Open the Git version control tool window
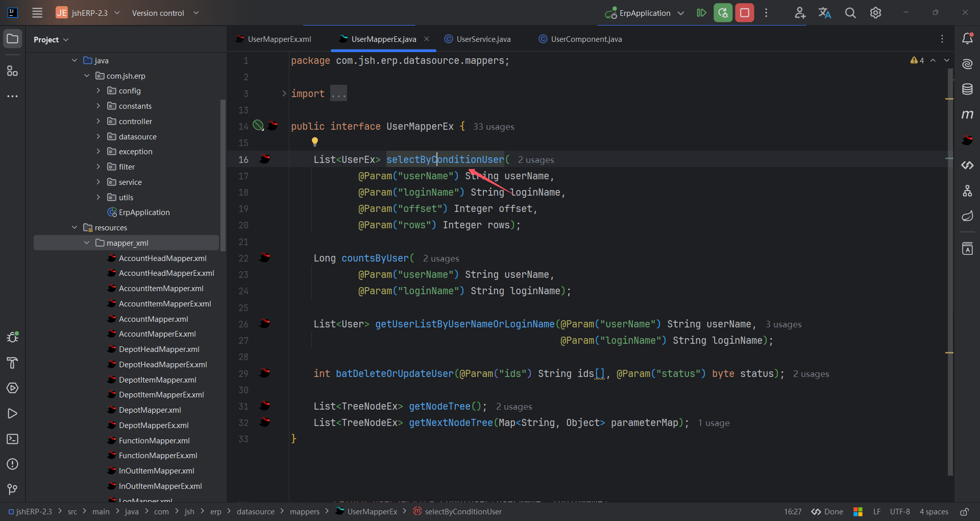 [x=12, y=489]
